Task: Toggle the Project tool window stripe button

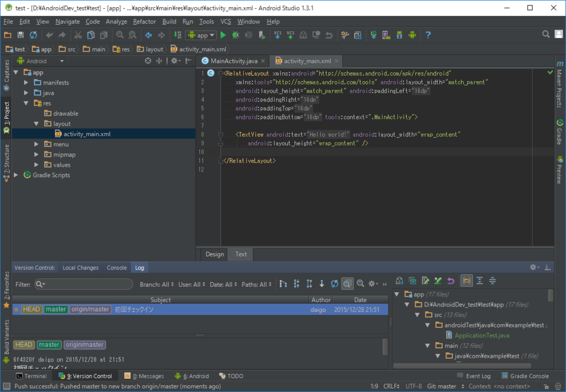Action: click(6, 118)
